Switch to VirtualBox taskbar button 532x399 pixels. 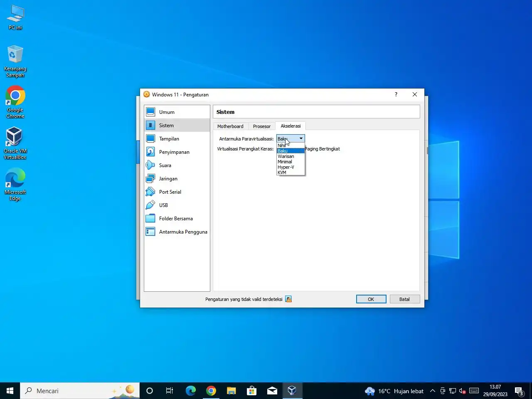[292, 391]
